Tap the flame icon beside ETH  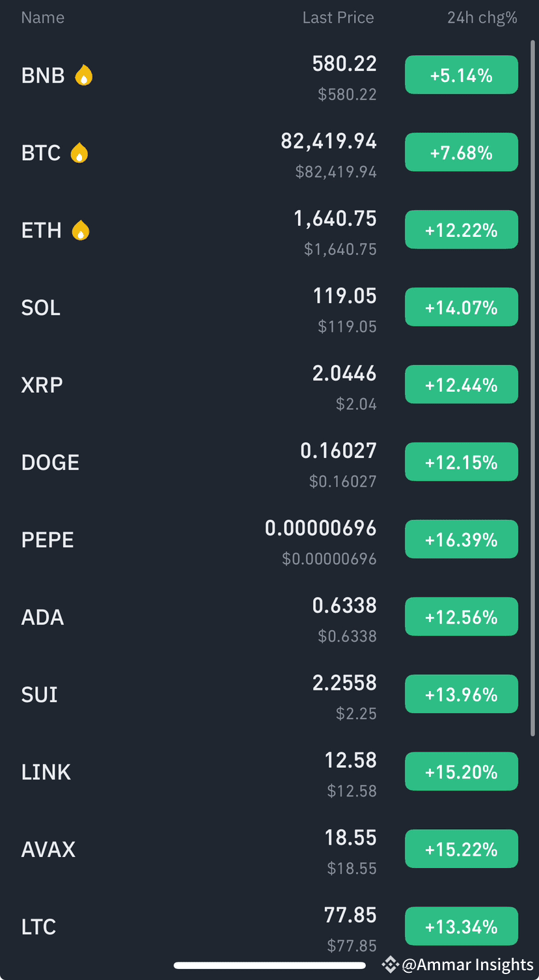(x=80, y=230)
